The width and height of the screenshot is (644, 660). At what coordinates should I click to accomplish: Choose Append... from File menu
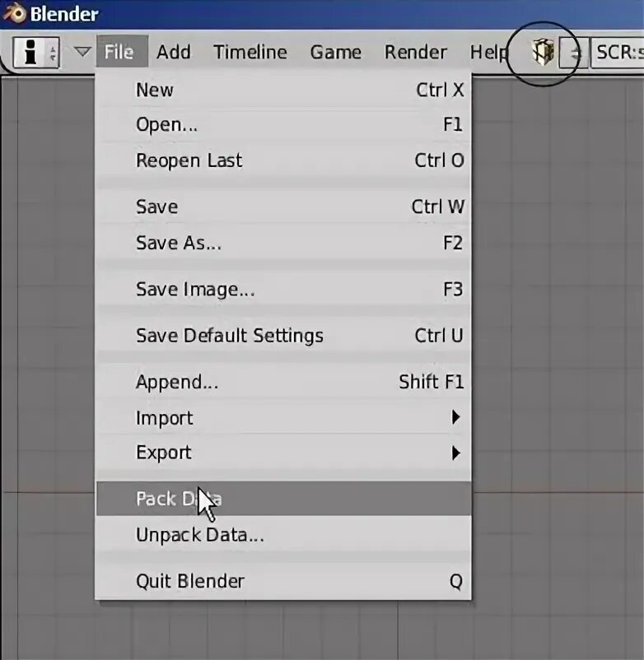coord(283,382)
